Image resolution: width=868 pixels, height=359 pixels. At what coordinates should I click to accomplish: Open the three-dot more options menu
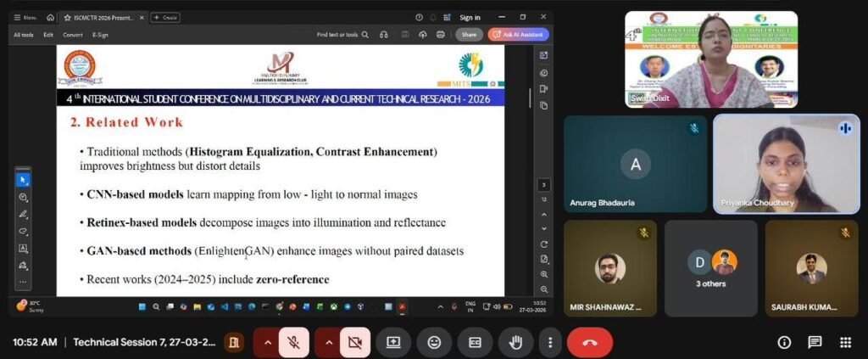pos(550,342)
